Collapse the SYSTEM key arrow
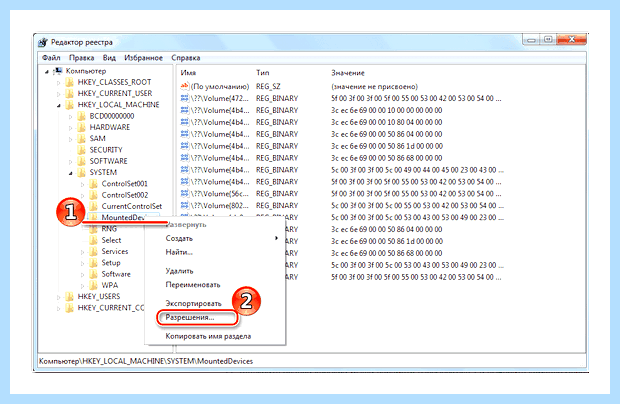 (70, 173)
